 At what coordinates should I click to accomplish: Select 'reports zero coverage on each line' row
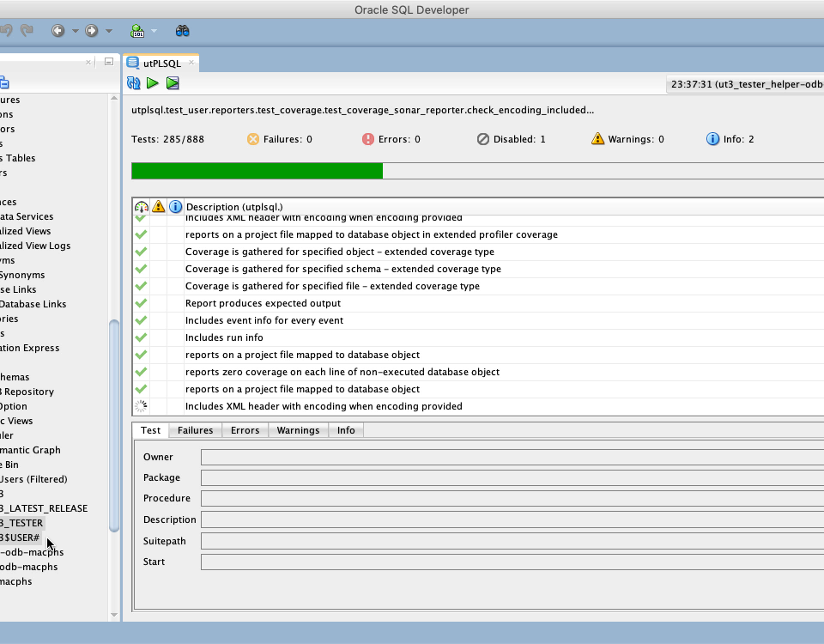click(x=478, y=372)
